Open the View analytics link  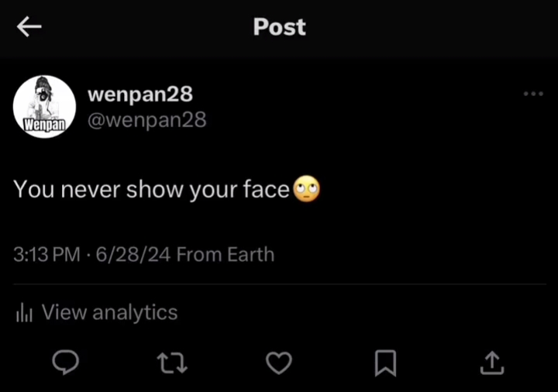pyautogui.click(x=109, y=312)
